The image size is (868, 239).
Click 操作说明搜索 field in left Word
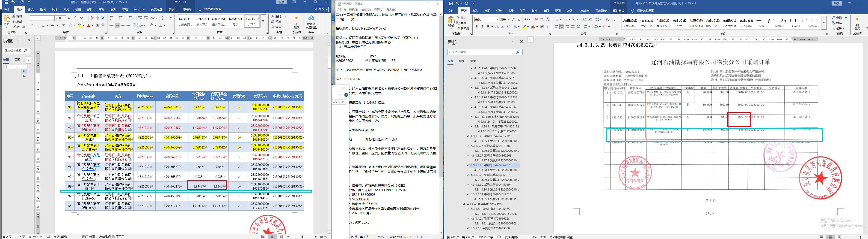point(212,9)
